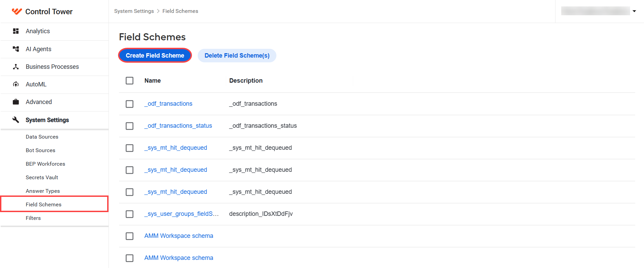Screen dimensions: 644x268
Task: Click the blurred user account name
Action: tap(596, 11)
